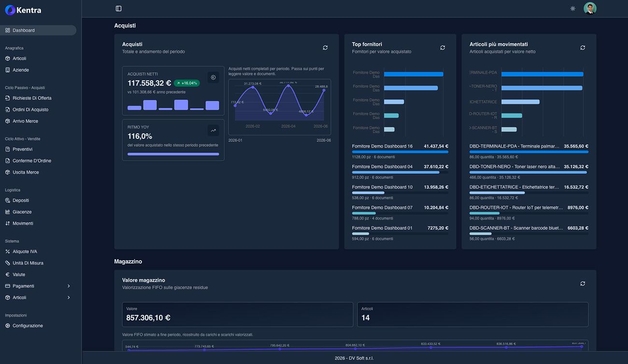Click the Preventivi document icon
628x364 pixels.
[x=8, y=149]
